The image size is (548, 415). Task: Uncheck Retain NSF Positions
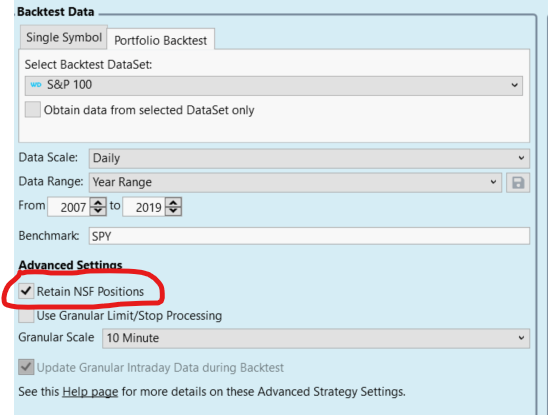point(26,291)
